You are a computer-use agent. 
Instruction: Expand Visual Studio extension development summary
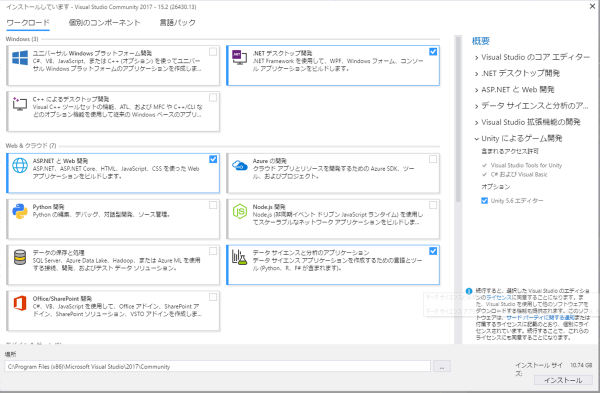click(476, 123)
